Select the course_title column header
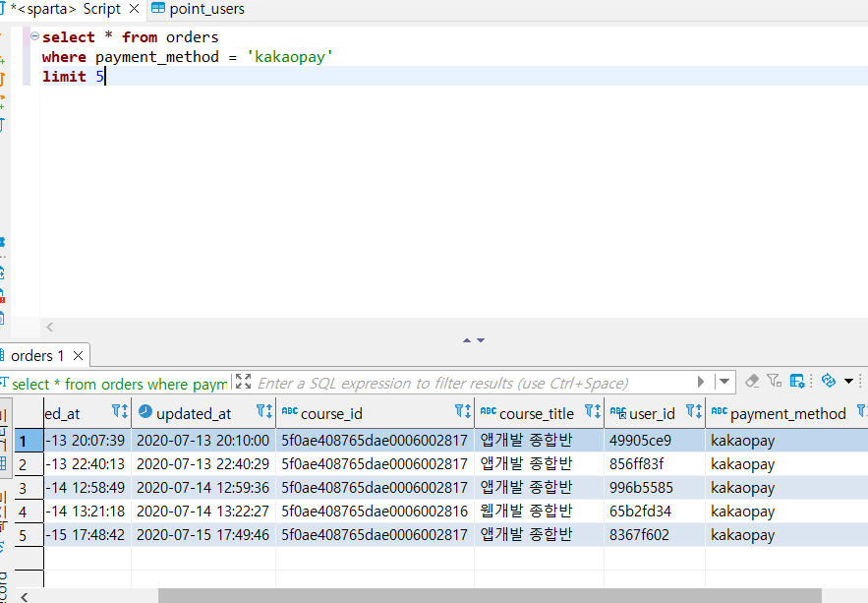 tap(537, 413)
